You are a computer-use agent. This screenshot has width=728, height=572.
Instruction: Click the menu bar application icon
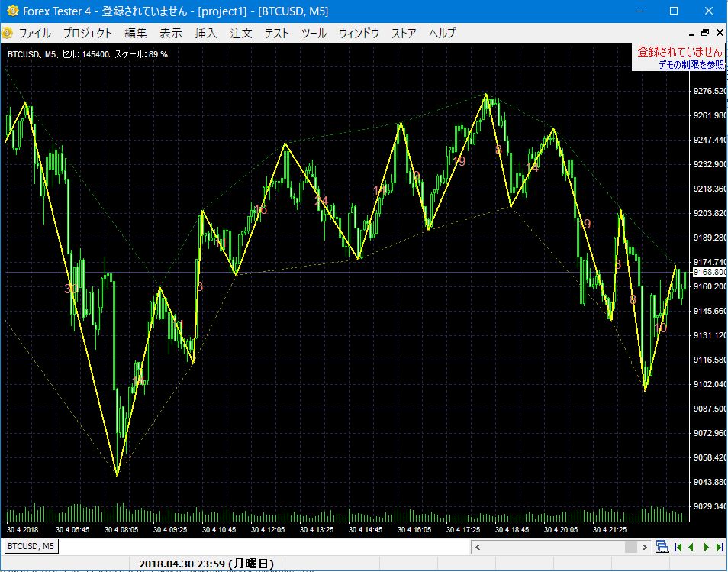click(x=7, y=33)
